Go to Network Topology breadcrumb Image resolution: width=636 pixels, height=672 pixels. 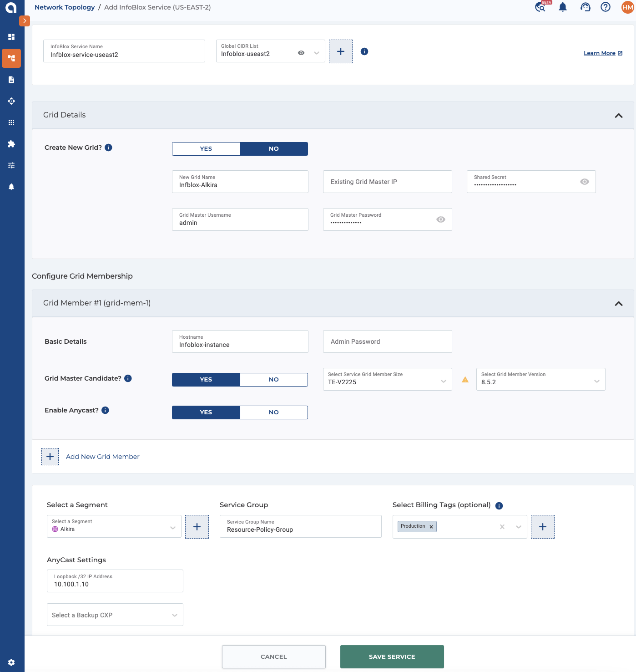point(65,7)
